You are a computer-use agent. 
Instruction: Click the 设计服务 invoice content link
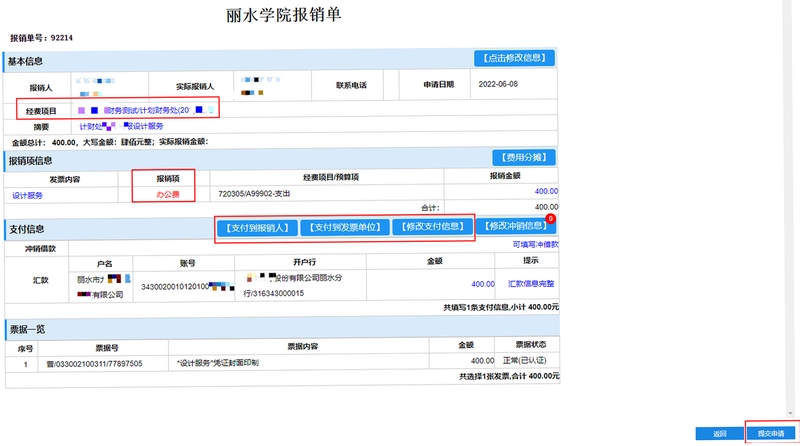(28, 195)
